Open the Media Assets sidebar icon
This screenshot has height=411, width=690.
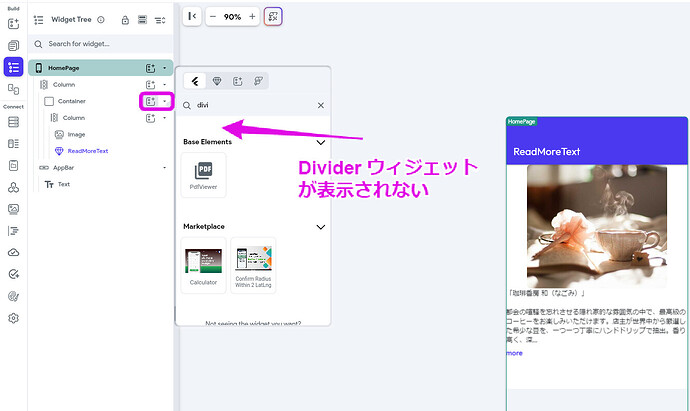13,209
